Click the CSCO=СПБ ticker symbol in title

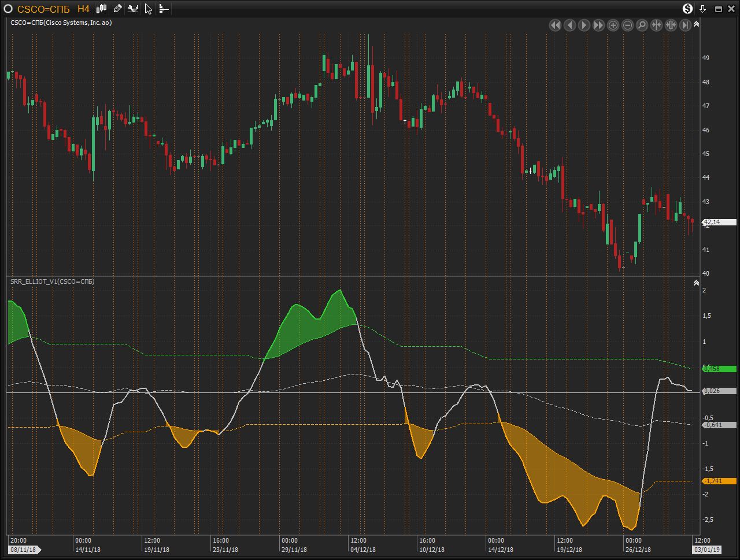click(44, 9)
